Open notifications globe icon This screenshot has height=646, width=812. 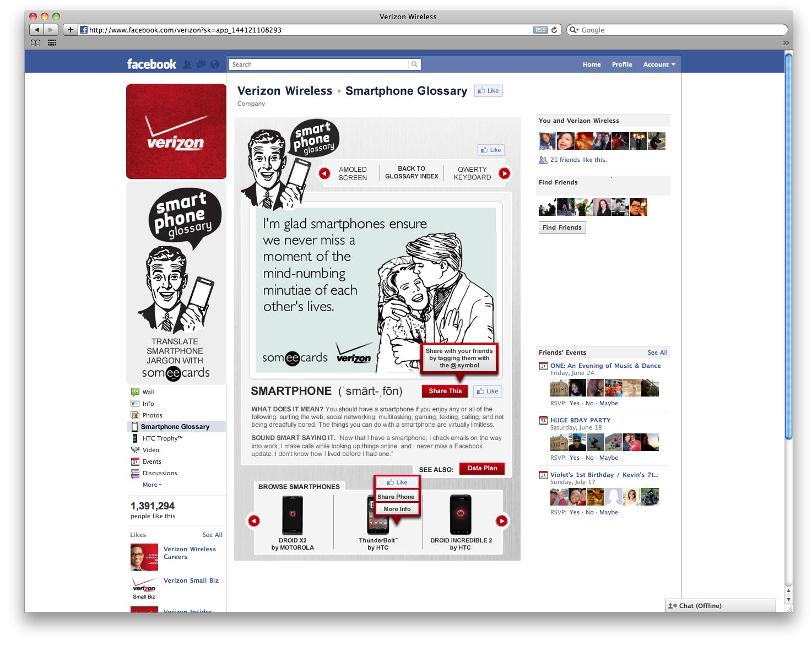click(x=215, y=64)
